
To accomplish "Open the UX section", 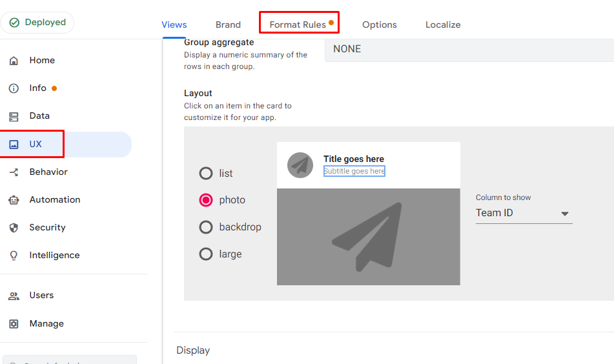I will pos(66,145).
